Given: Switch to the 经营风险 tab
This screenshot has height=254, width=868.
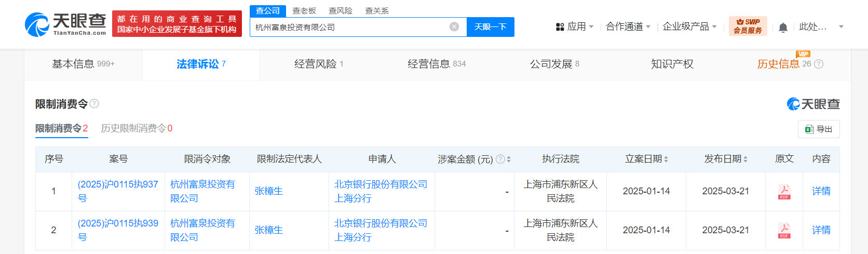Looking at the screenshot, I should [x=319, y=64].
